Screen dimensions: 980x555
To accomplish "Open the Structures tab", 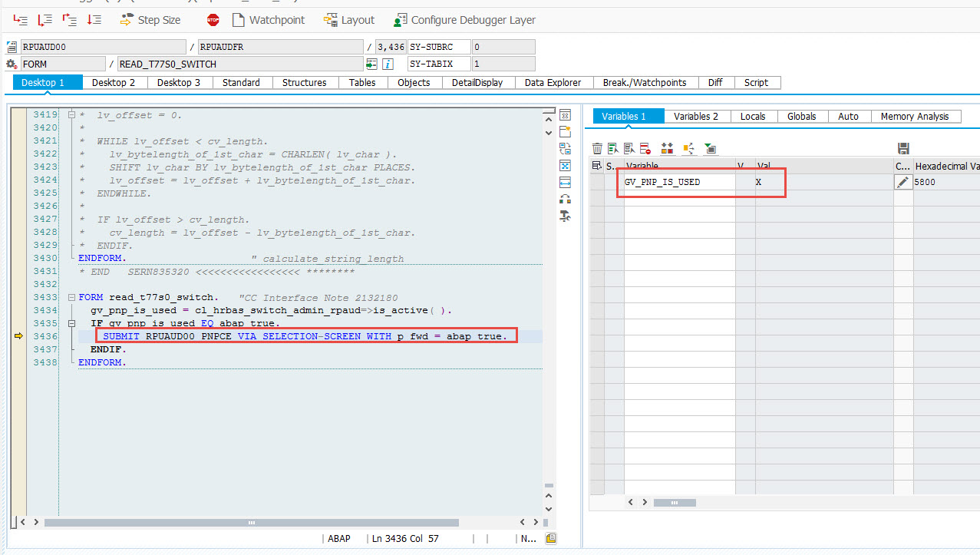I will 304,82.
